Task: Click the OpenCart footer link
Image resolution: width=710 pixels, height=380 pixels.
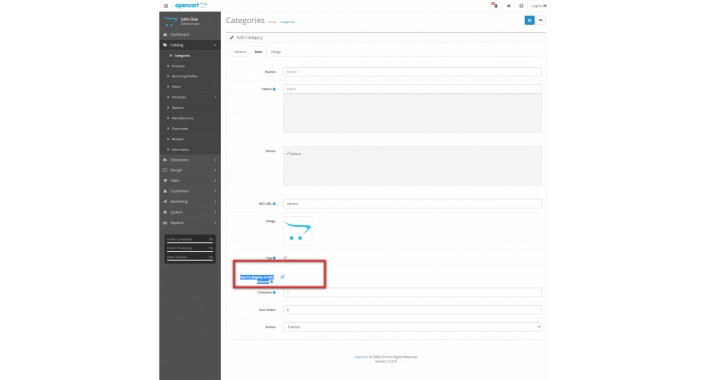Action: [x=361, y=357]
